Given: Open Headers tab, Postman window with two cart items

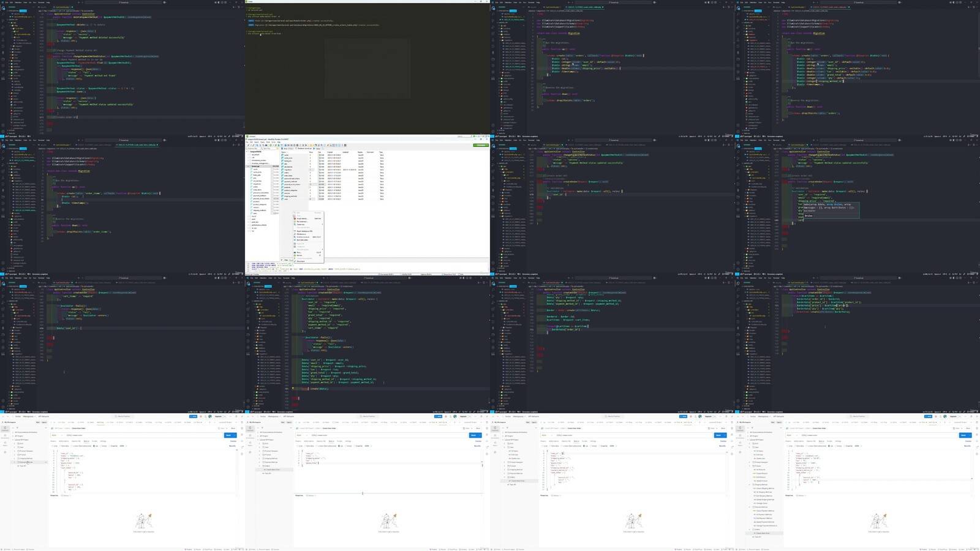Looking at the screenshot, I should tap(76, 441).
